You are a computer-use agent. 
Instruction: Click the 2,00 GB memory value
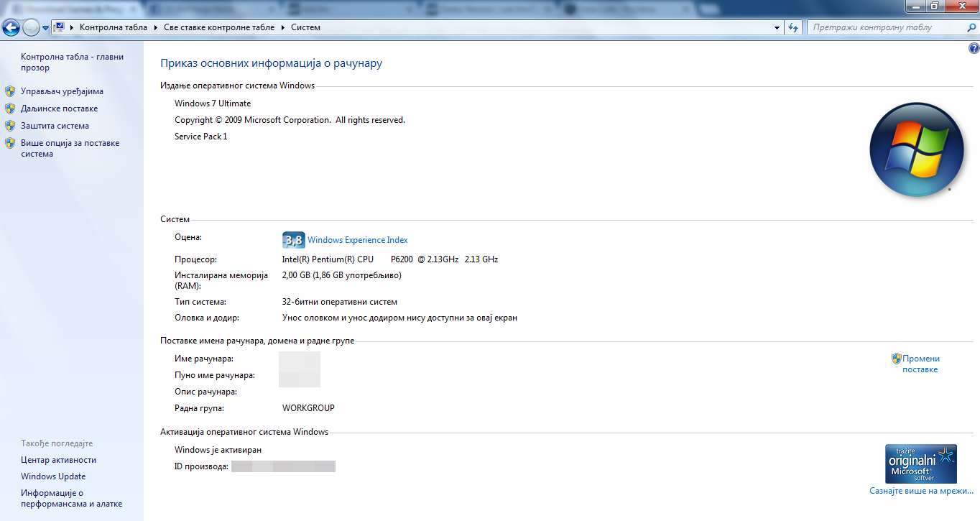342,275
